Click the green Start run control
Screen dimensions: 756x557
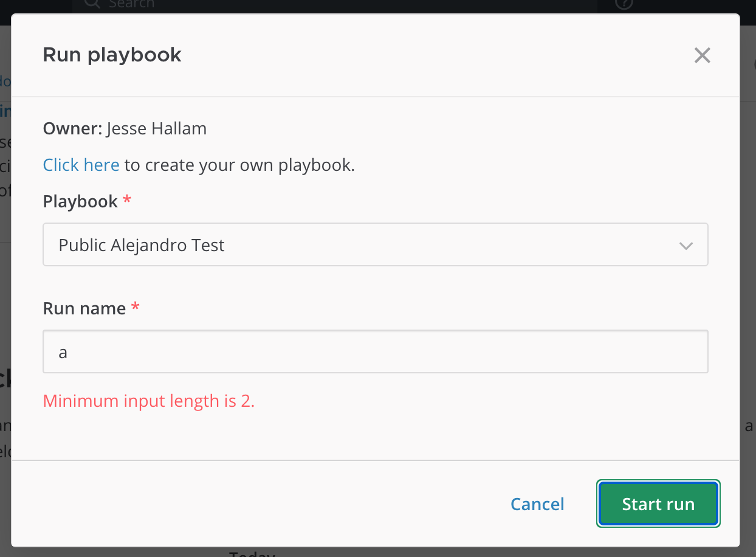click(x=658, y=503)
